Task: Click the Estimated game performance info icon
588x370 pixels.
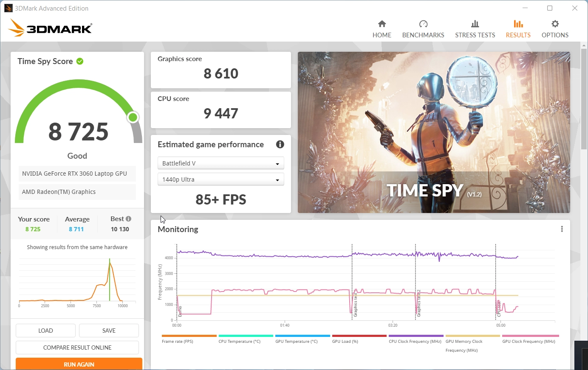Action: tap(280, 144)
